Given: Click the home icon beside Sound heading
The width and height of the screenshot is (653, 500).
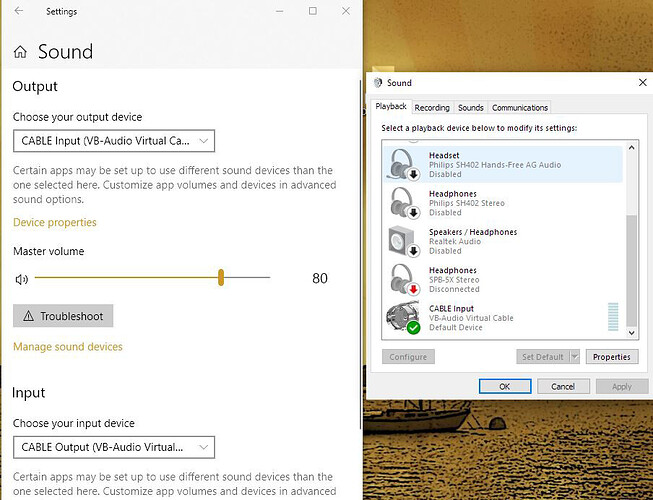Looking at the screenshot, I should point(20,52).
